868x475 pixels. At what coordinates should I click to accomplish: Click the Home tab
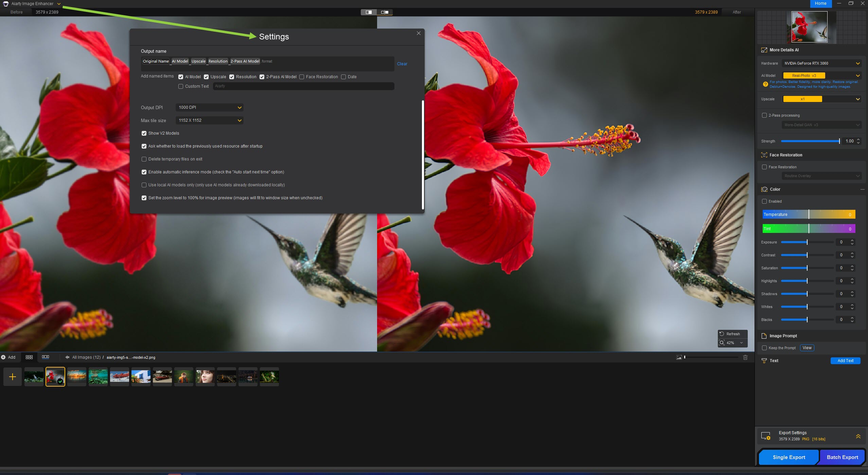point(820,3)
